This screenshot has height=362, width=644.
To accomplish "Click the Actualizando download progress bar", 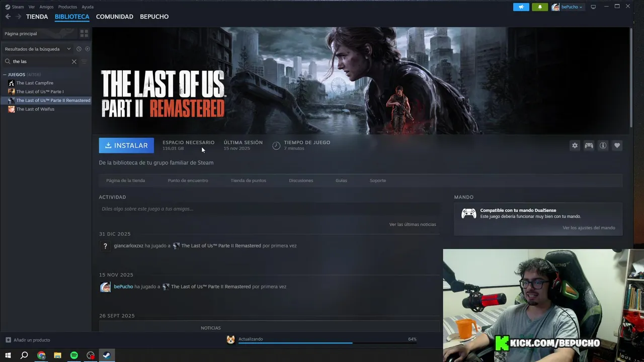I will pyautogui.click(x=328, y=343).
